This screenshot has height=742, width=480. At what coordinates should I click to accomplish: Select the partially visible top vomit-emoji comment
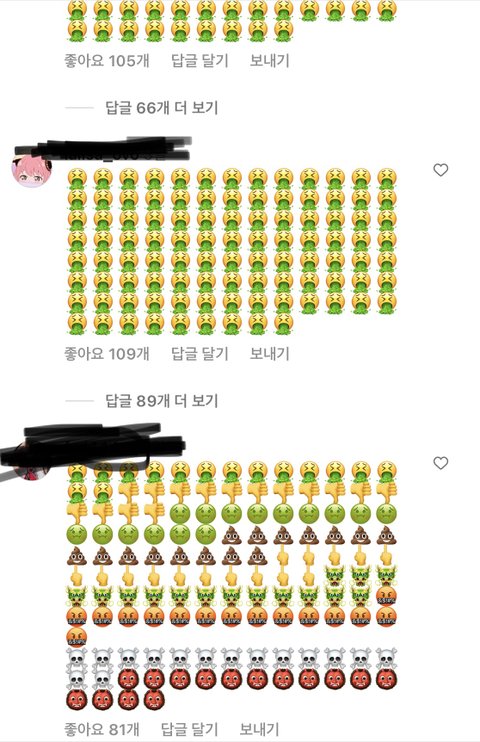coord(232,21)
